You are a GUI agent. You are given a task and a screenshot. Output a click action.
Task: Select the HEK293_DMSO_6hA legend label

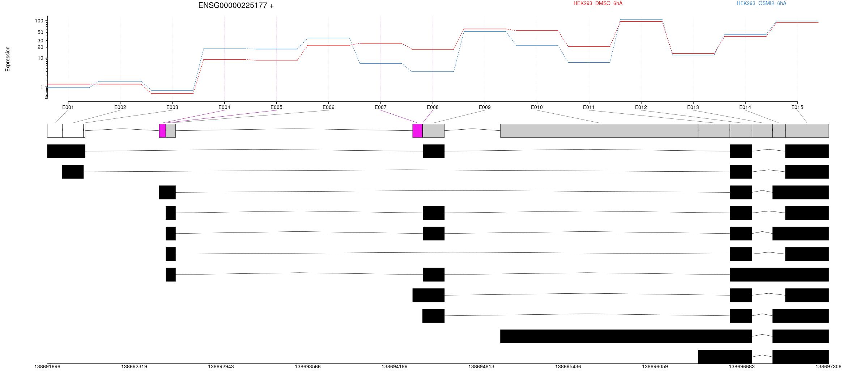click(598, 3)
